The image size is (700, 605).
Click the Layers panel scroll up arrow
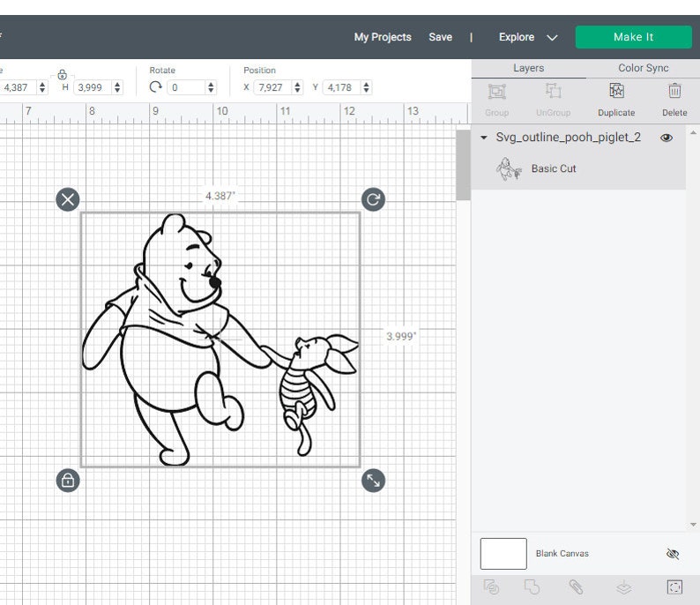[x=693, y=132]
